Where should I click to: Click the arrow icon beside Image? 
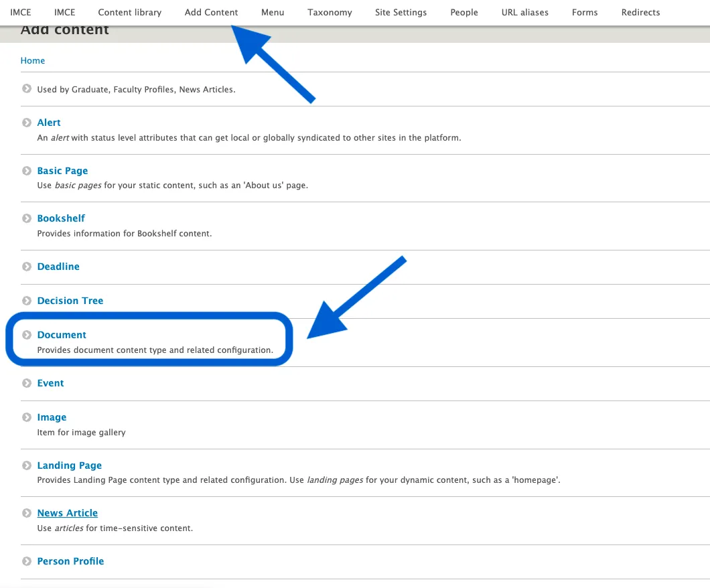pyautogui.click(x=27, y=417)
